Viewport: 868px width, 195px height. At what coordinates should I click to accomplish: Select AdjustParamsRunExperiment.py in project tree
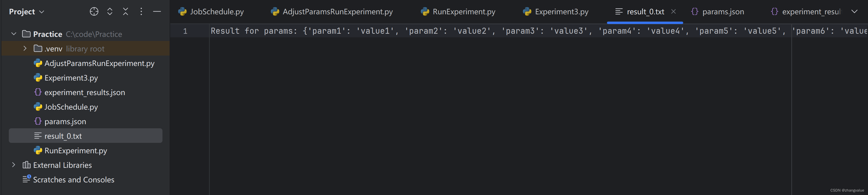99,63
